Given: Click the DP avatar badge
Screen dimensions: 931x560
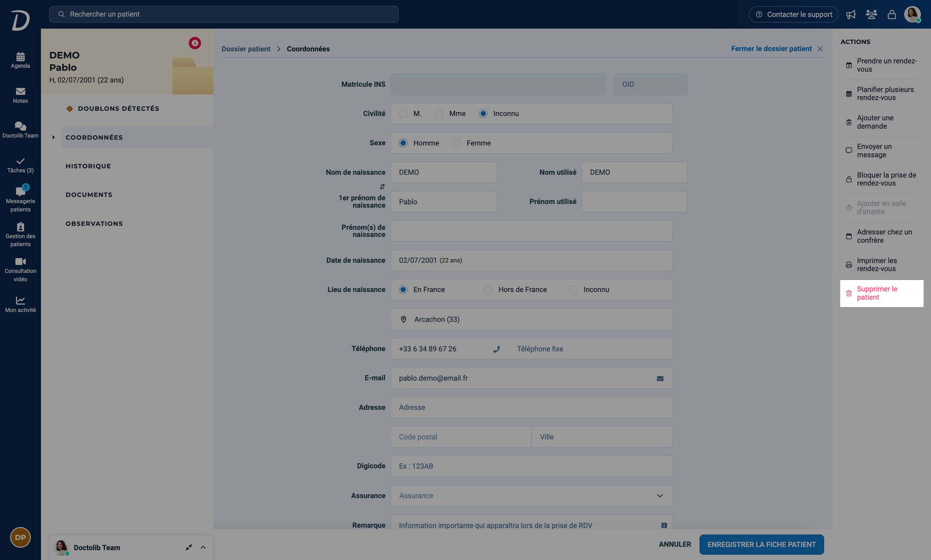Looking at the screenshot, I should tap(20, 537).
